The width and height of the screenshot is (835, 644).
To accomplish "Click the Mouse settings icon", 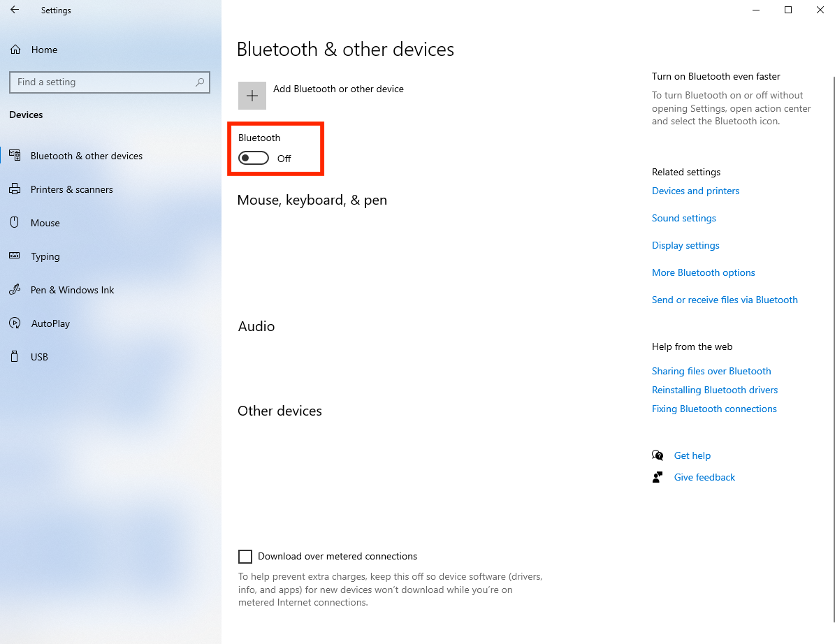I will [x=15, y=222].
